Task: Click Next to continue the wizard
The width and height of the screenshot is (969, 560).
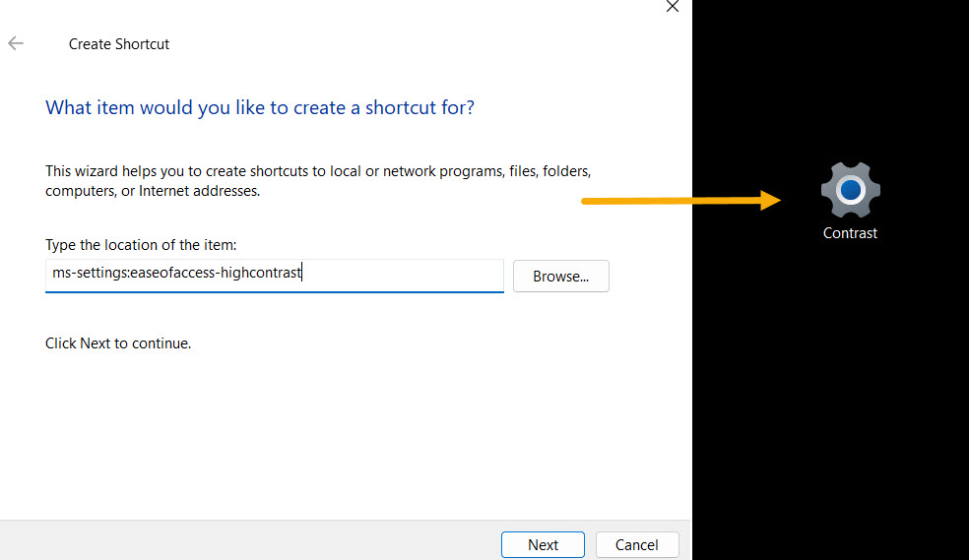Action: pyautogui.click(x=543, y=544)
